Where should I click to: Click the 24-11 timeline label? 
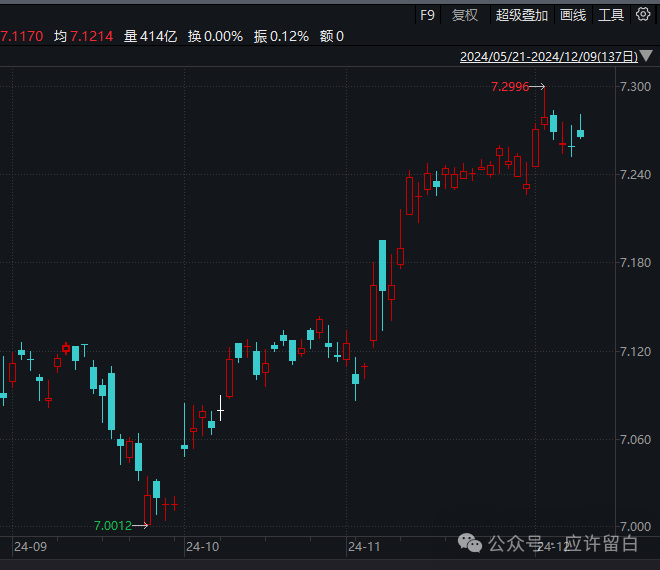[363, 547]
